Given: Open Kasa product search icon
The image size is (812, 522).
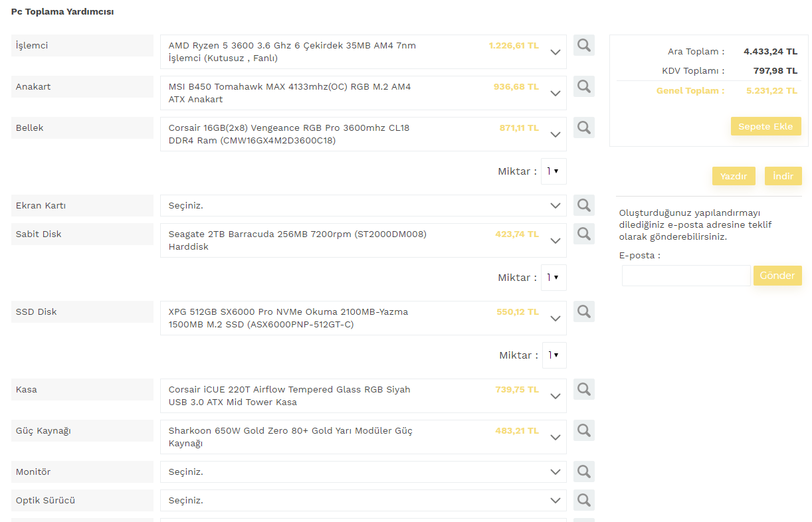Looking at the screenshot, I should tap(583, 389).
